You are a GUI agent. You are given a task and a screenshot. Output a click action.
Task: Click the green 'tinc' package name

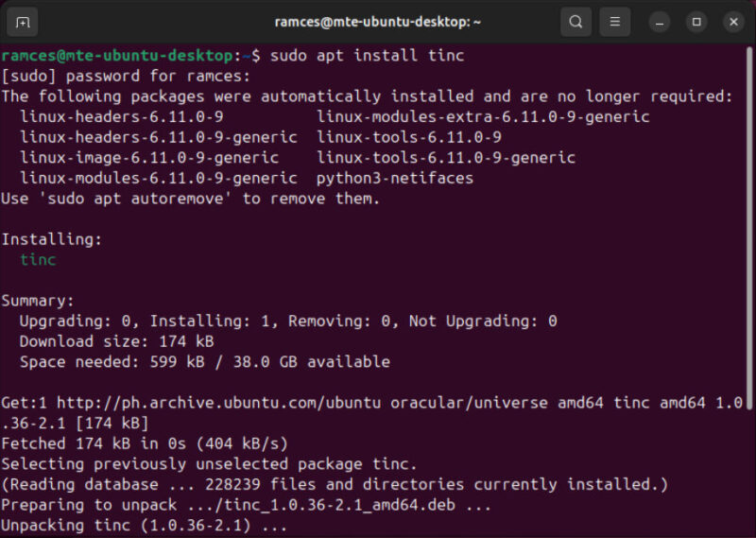38,260
